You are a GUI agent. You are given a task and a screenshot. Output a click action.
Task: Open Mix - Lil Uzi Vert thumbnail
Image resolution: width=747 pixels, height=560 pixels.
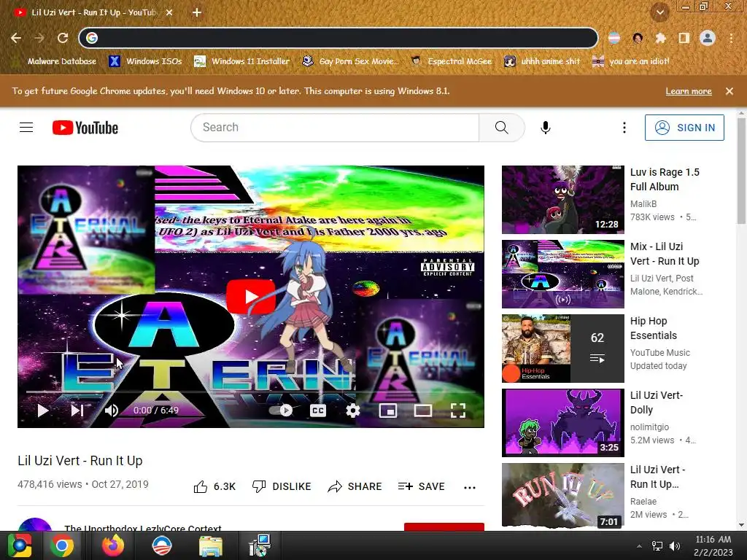click(x=562, y=274)
